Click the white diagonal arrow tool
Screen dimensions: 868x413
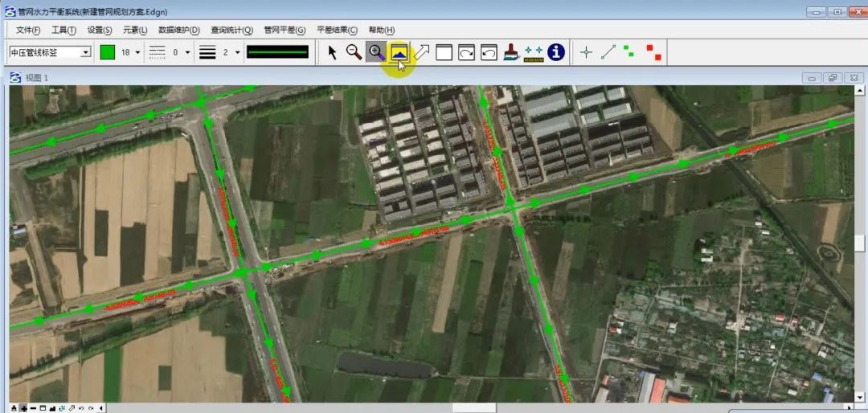pyautogui.click(x=421, y=52)
